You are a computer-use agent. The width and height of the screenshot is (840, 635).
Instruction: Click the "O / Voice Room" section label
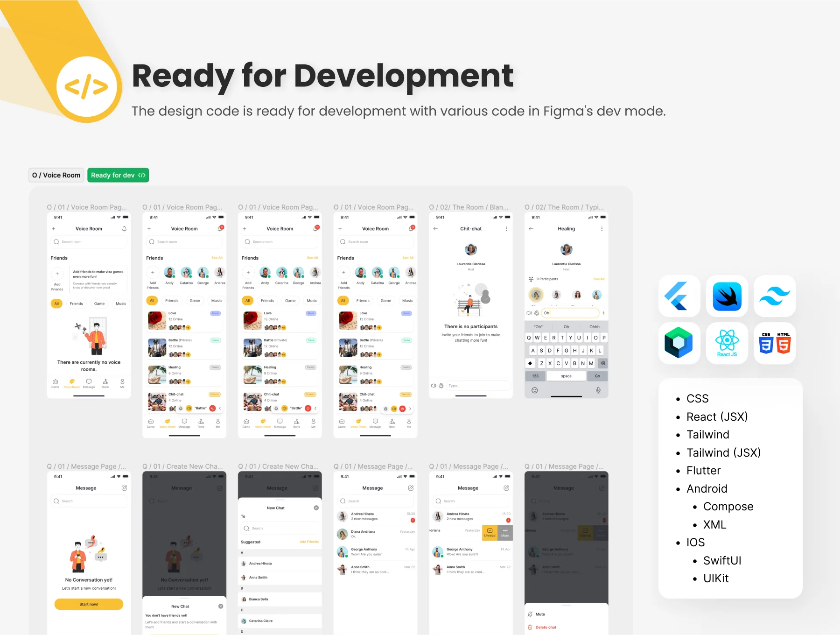pos(56,175)
